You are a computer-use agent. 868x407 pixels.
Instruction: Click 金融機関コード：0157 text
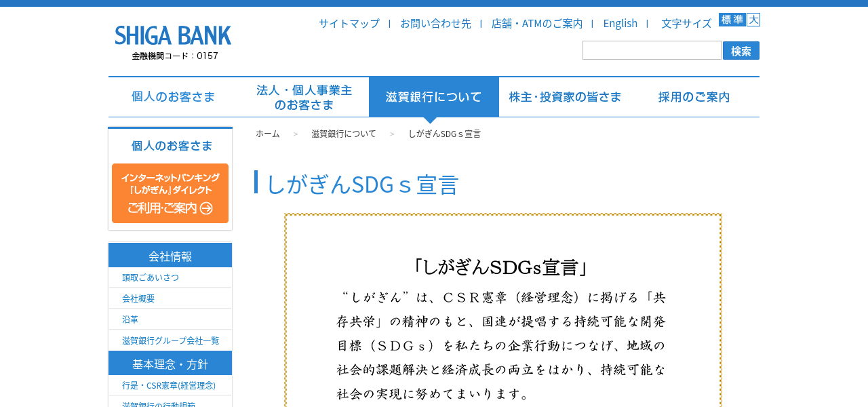[x=175, y=56]
